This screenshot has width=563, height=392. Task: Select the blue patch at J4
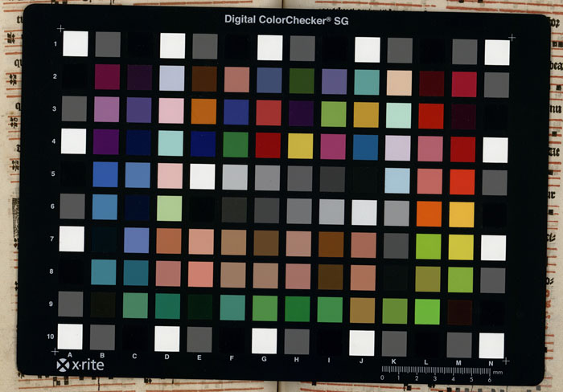coord(365,148)
